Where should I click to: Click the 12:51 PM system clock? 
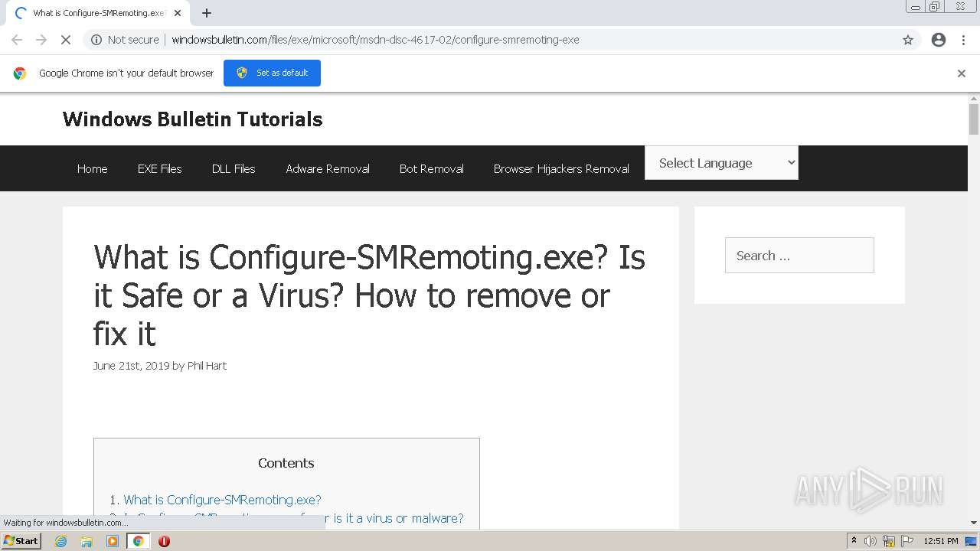click(x=941, y=541)
